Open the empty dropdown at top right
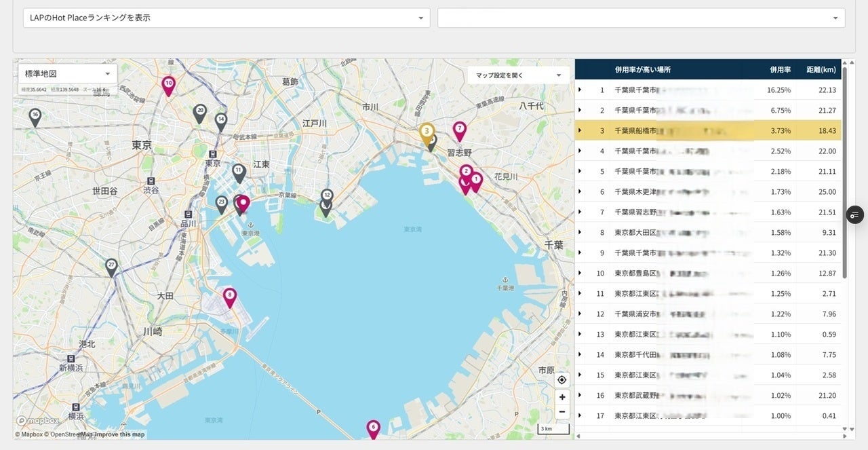 [641, 18]
